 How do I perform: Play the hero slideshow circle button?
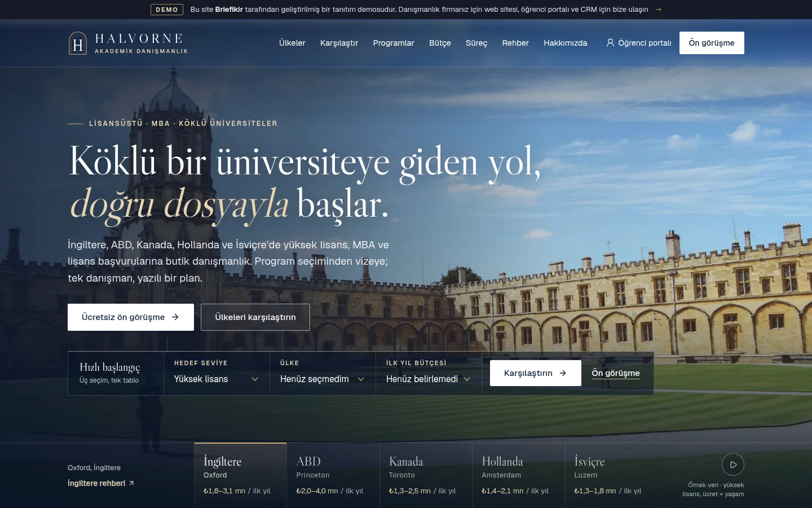point(733,465)
